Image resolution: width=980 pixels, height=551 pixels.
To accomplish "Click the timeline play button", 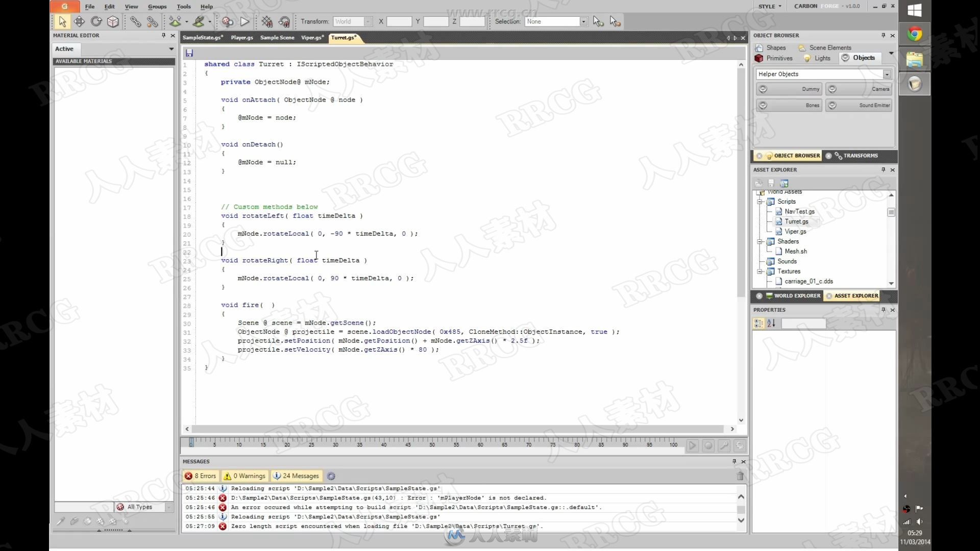I will tap(692, 445).
